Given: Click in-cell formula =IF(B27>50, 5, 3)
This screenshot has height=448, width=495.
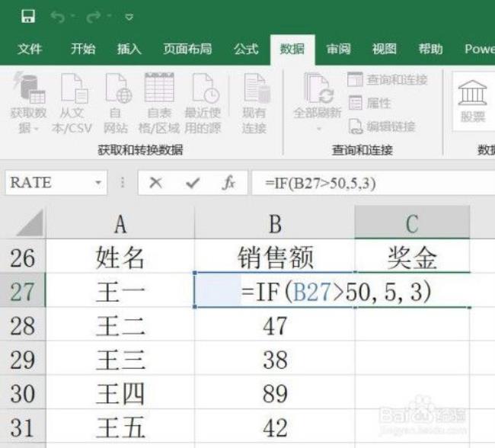Looking at the screenshot, I should [x=337, y=291].
